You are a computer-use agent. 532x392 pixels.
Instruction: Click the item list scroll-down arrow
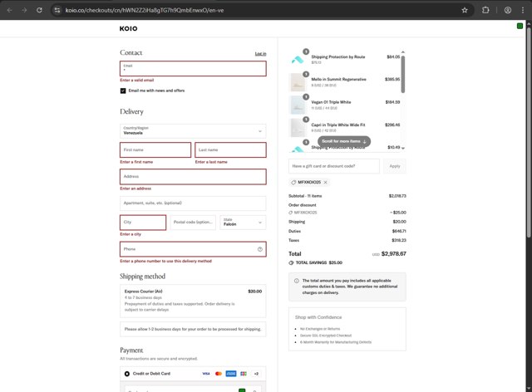tap(402, 148)
